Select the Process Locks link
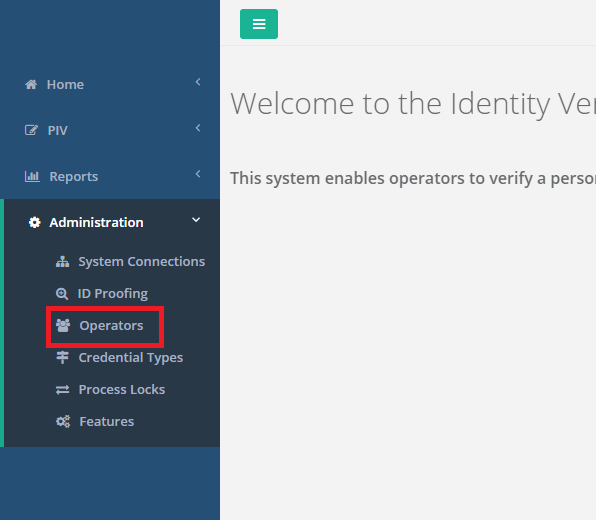 [x=122, y=390]
